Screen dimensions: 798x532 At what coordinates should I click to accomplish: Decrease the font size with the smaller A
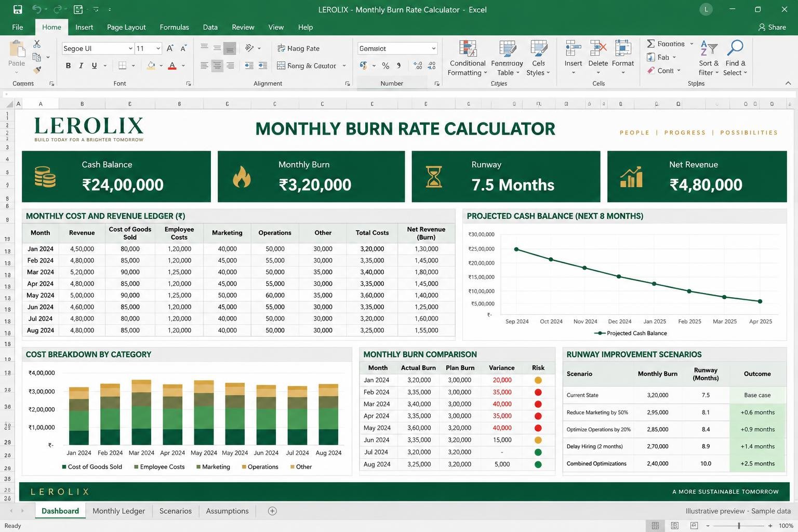point(183,48)
